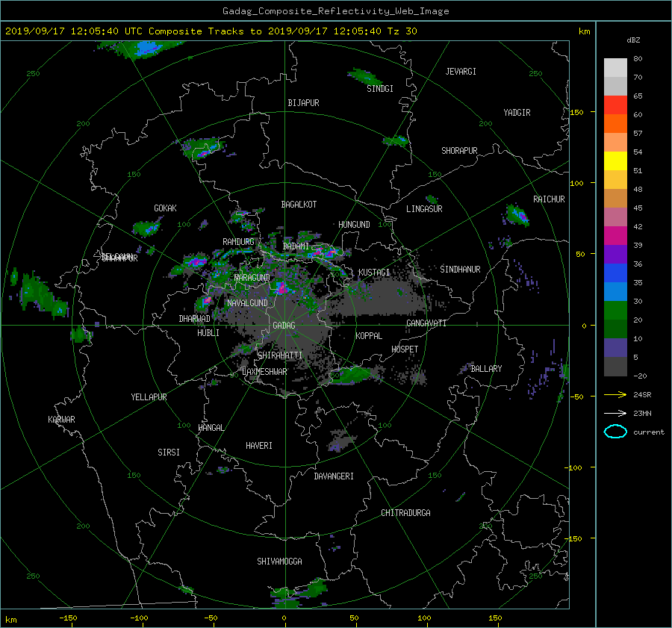The image size is (672, 628).
Task: Click the green echo cluster south of KOPPAL
Action: 353,375
